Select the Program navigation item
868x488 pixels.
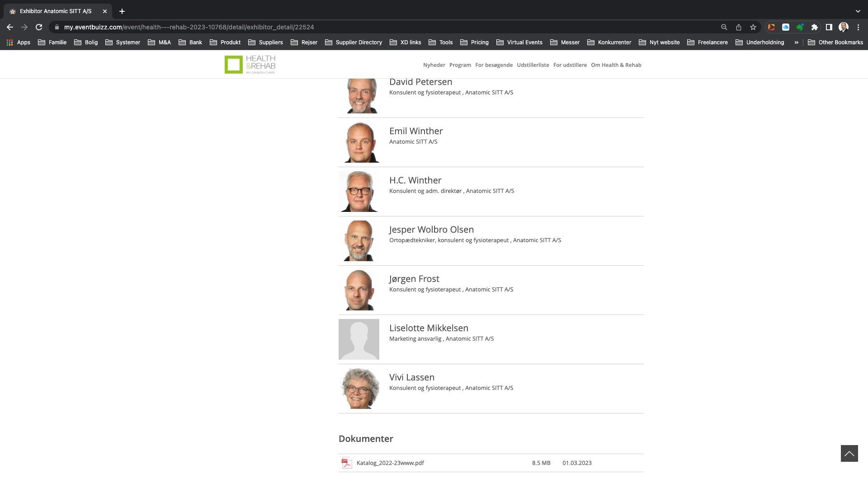[x=460, y=65]
